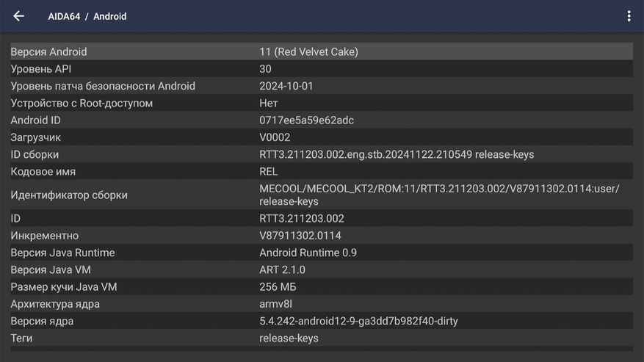Select the Версия Android row
This screenshot has width=644, height=362.
321,51
